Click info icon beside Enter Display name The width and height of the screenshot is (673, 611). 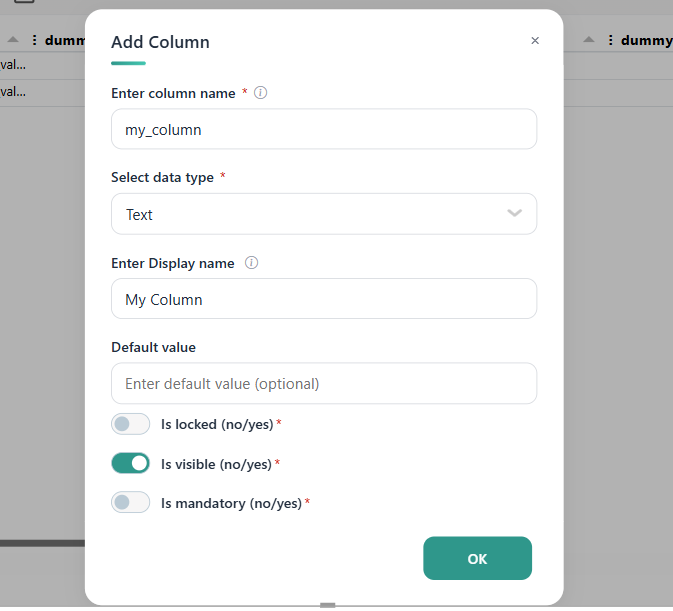coord(252,263)
